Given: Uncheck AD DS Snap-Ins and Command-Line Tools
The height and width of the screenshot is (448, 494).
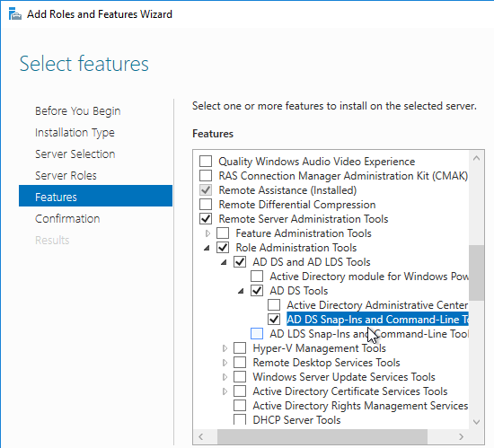Looking at the screenshot, I should (274, 320).
